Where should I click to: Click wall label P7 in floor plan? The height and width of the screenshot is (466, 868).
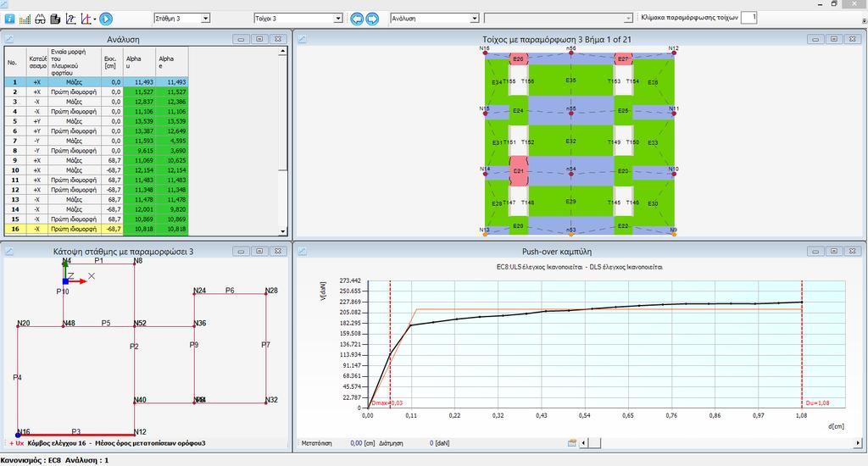(x=265, y=345)
